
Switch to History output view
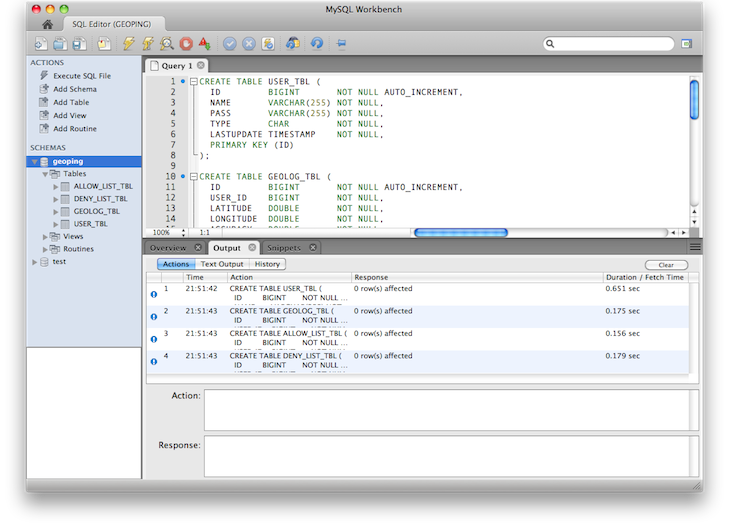pyautogui.click(x=267, y=264)
